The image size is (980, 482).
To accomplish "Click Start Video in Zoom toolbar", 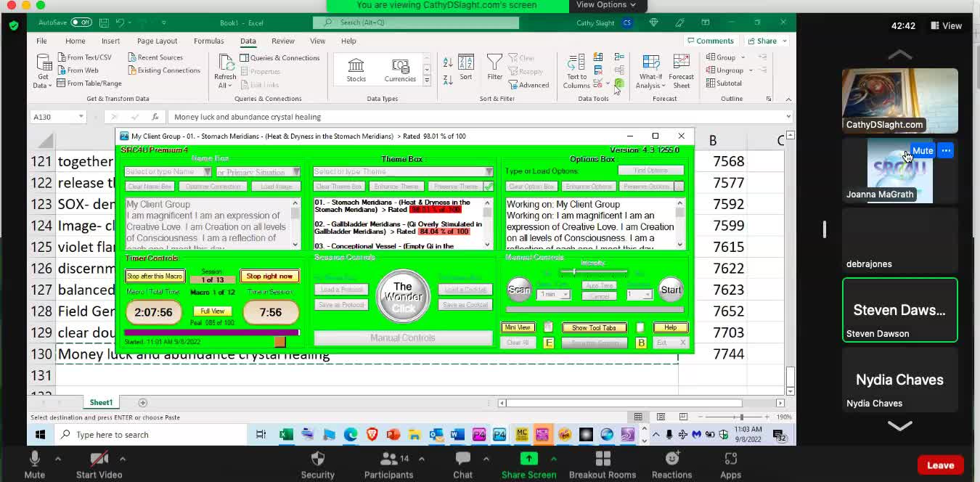I will click(99, 465).
